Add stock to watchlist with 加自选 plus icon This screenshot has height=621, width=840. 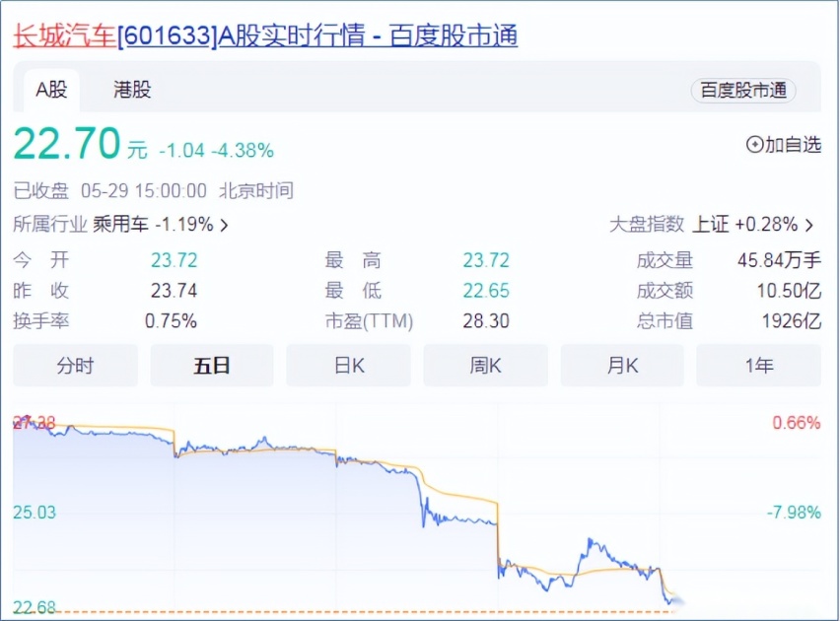coord(783,145)
